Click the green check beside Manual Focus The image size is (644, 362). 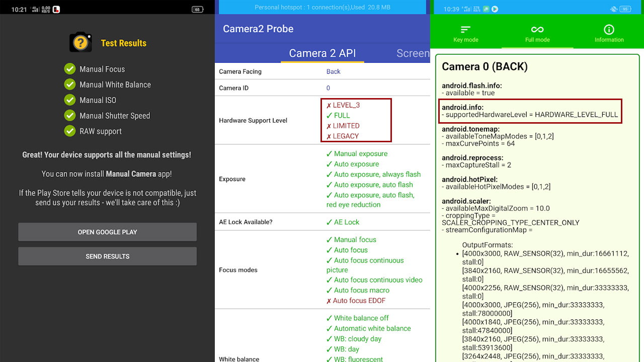tap(70, 69)
